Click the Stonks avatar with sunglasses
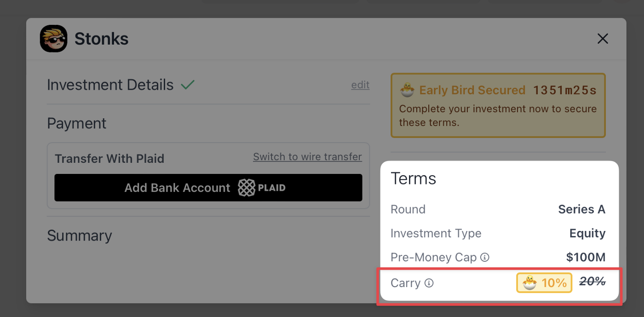644x317 pixels. point(53,39)
